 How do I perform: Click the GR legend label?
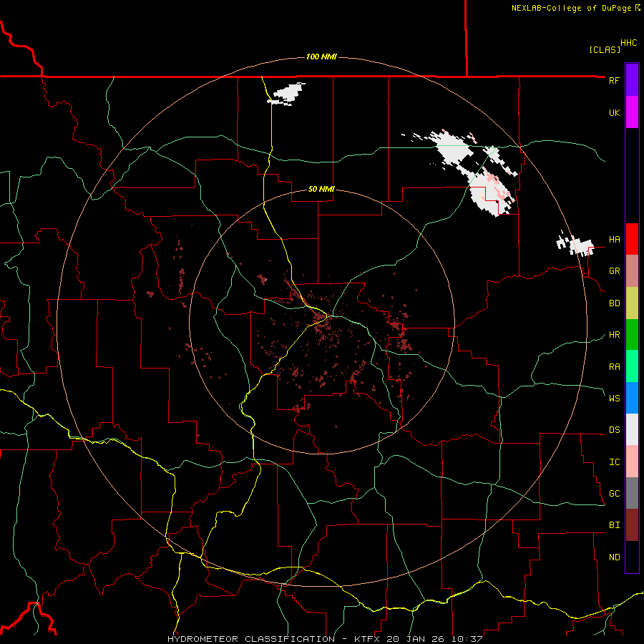pyautogui.click(x=614, y=271)
